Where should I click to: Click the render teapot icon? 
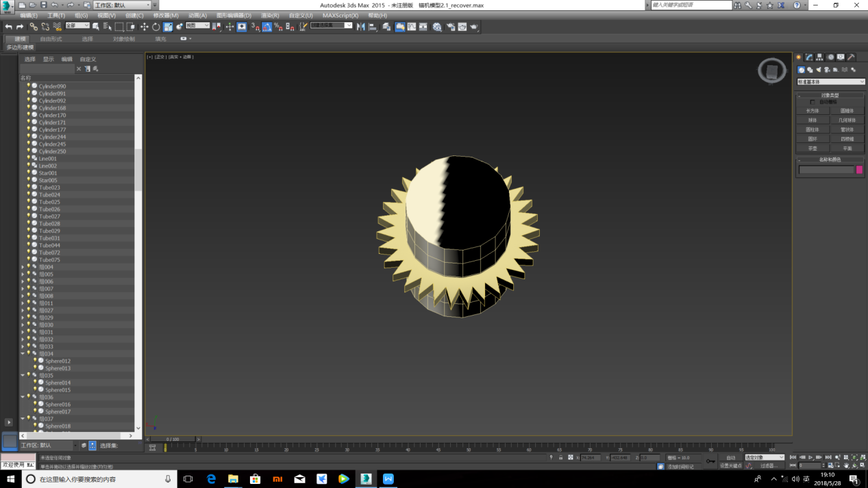473,27
